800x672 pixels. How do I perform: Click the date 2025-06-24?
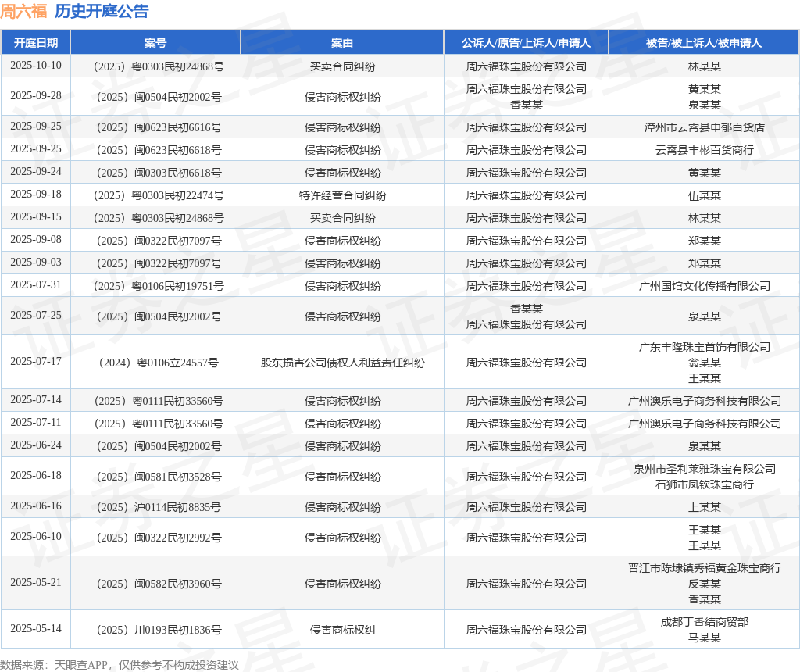point(36,445)
